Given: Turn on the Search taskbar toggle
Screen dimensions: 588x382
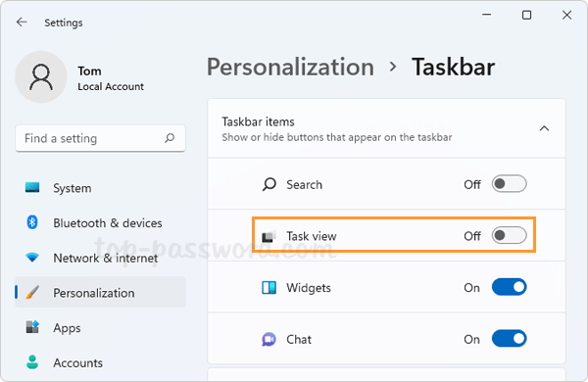Looking at the screenshot, I should click(510, 184).
